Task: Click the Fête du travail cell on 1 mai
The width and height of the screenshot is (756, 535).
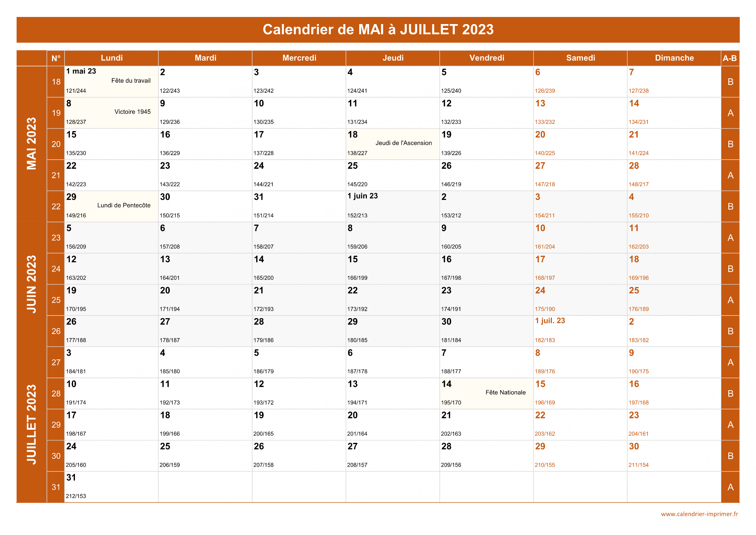Action: point(111,82)
